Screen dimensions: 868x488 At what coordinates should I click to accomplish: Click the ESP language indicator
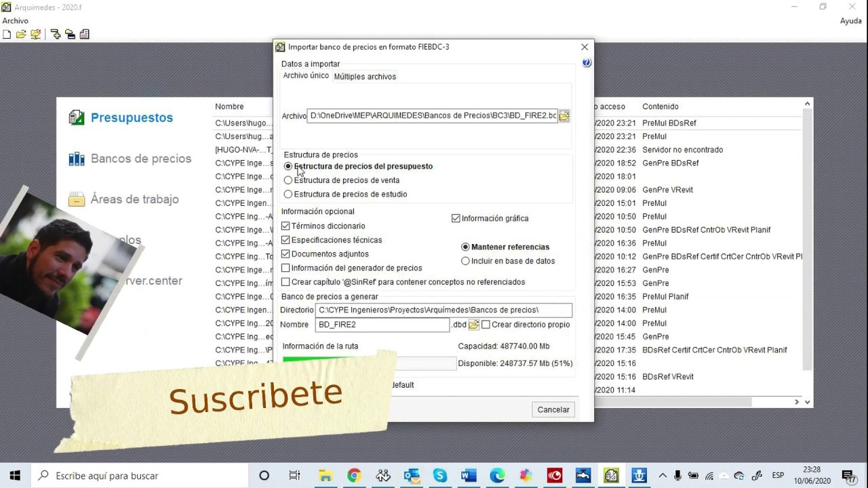coord(778,476)
